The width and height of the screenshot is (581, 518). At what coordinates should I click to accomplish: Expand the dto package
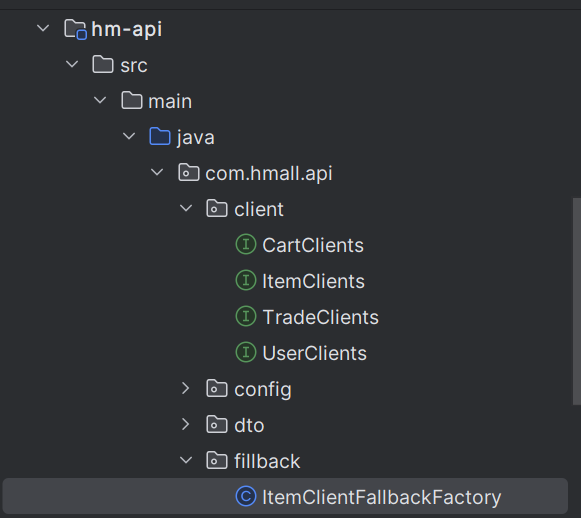(186, 424)
